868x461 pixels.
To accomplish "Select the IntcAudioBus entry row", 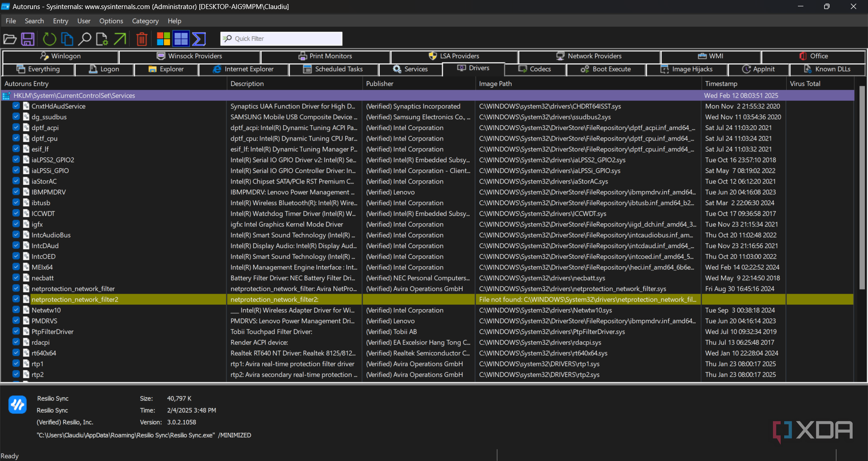I will click(427, 235).
